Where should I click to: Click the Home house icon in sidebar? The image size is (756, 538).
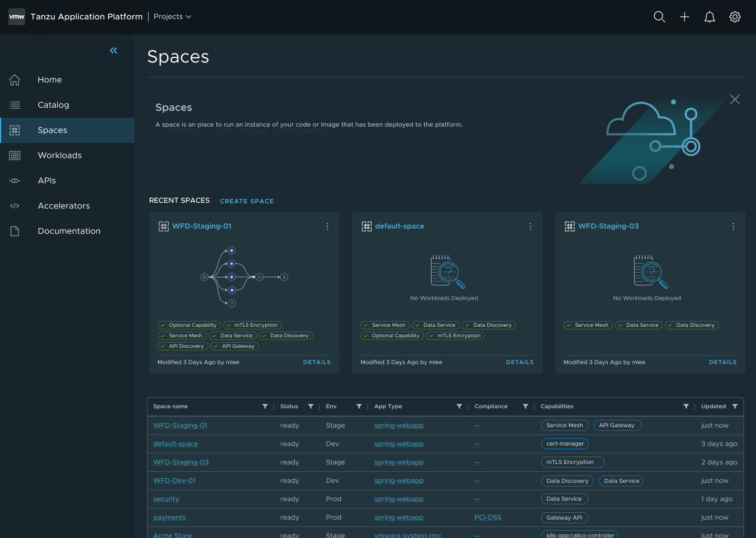tap(15, 80)
